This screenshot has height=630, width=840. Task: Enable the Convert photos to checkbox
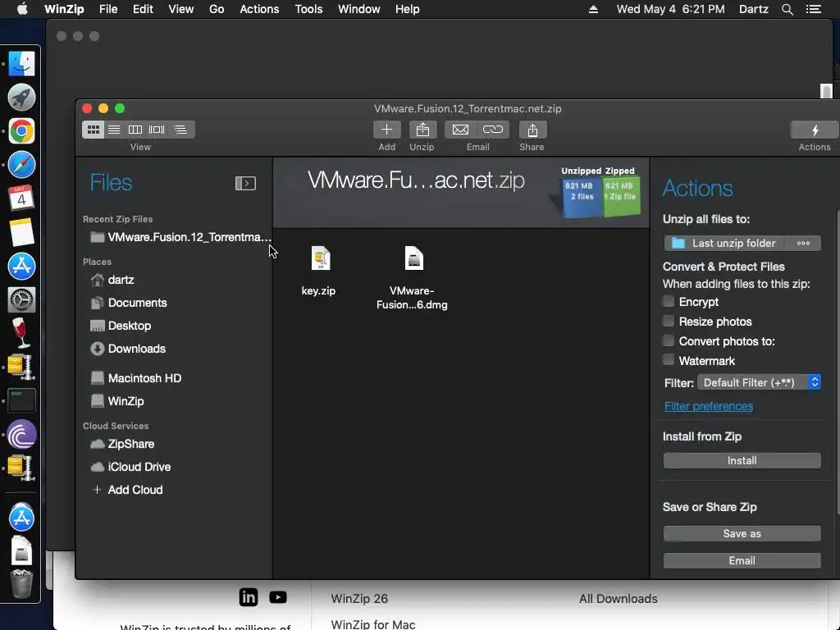pos(668,340)
